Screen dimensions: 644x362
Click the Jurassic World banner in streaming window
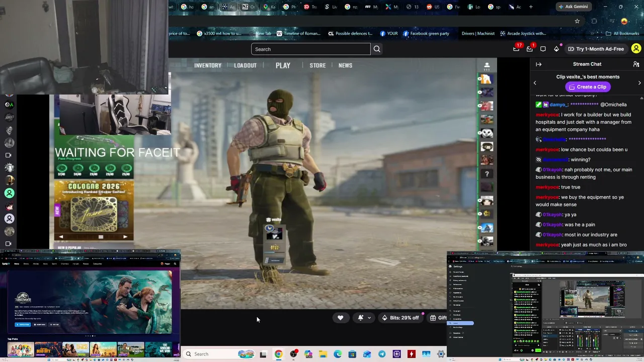[x=93, y=302]
